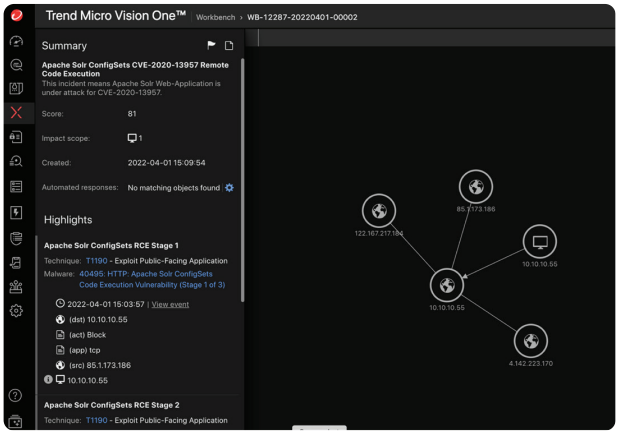This screenshot has width=618, height=434.
Task: Open the search magnifier sidebar icon
Action: coord(16,65)
